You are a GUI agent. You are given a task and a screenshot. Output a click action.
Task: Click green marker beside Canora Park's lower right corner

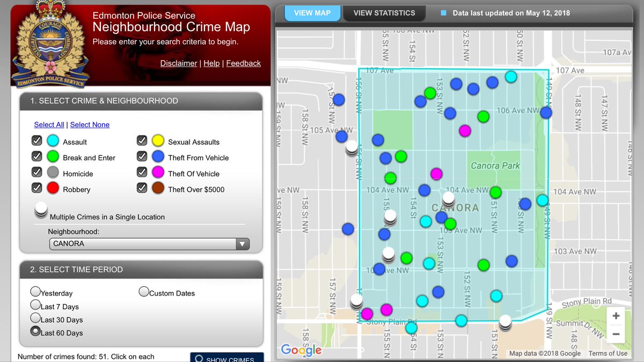pyautogui.click(x=495, y=192)
